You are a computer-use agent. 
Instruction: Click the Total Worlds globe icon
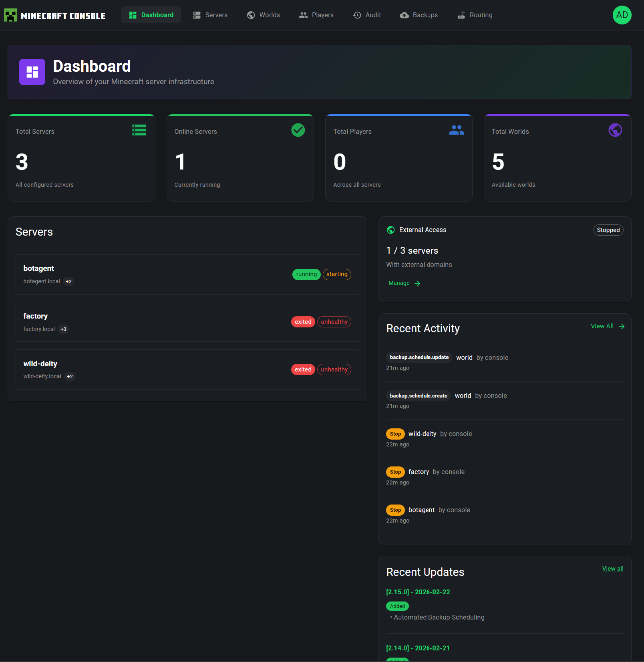tap(615, 130)
